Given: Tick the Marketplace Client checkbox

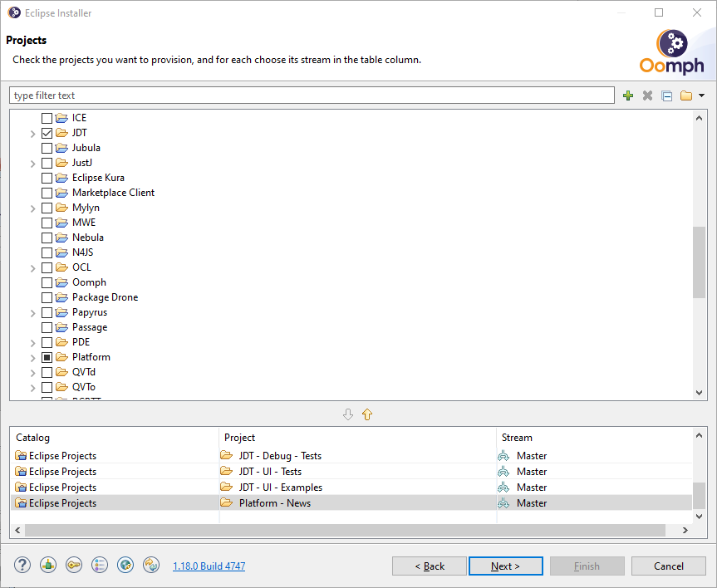Looking at the screenshot, I should tap(47, 193).
